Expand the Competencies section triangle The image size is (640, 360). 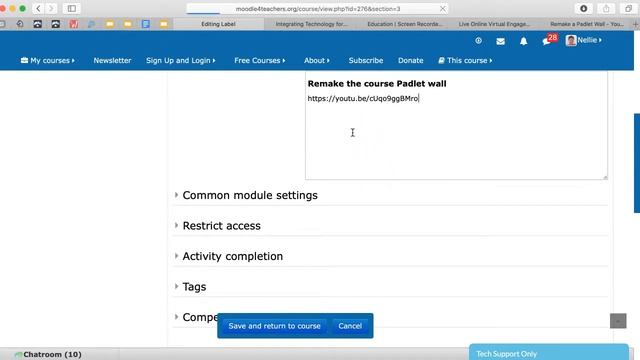point(176,317)
